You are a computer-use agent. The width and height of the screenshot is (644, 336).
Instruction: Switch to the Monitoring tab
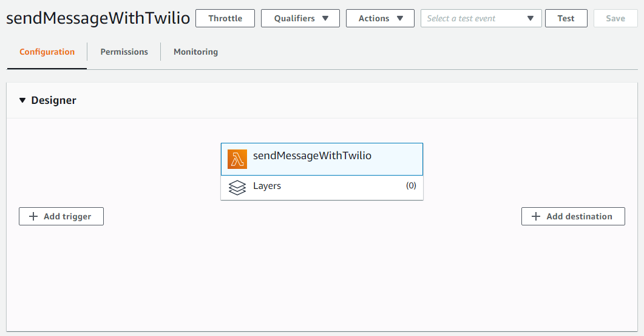pyautogui.click(x=195, y=52)
